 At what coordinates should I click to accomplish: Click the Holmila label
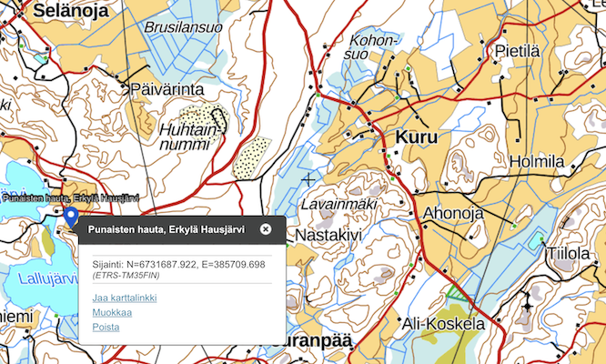[x=537, y=161]
